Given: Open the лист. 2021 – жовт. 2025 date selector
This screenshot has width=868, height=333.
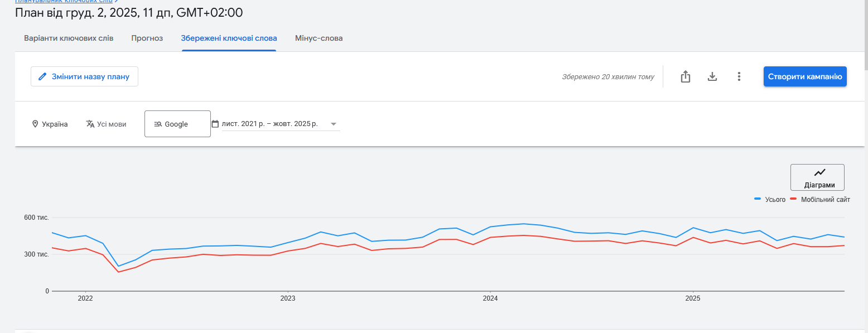Looking at the screenshot, I should [x=269, y=124].
